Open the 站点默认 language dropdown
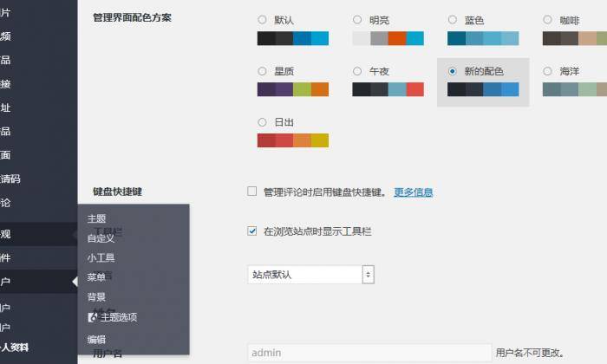 coord(310,275)
